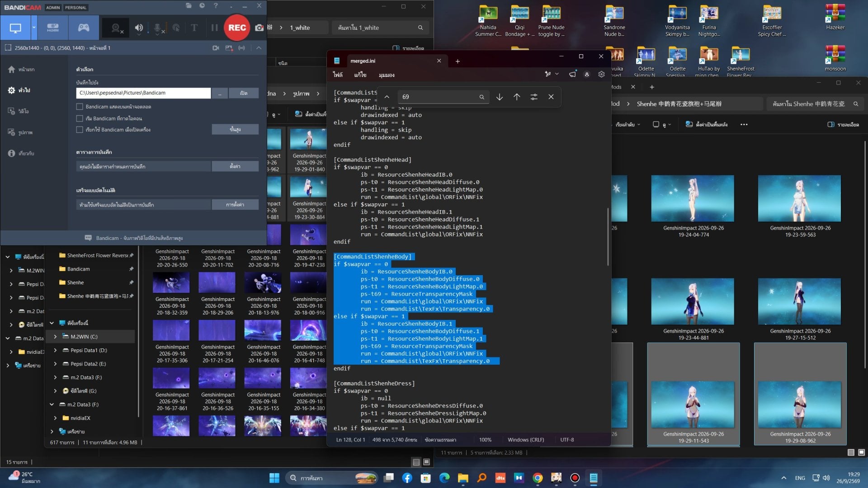
Task: Close the merged.ini tab
Action: 439,61
